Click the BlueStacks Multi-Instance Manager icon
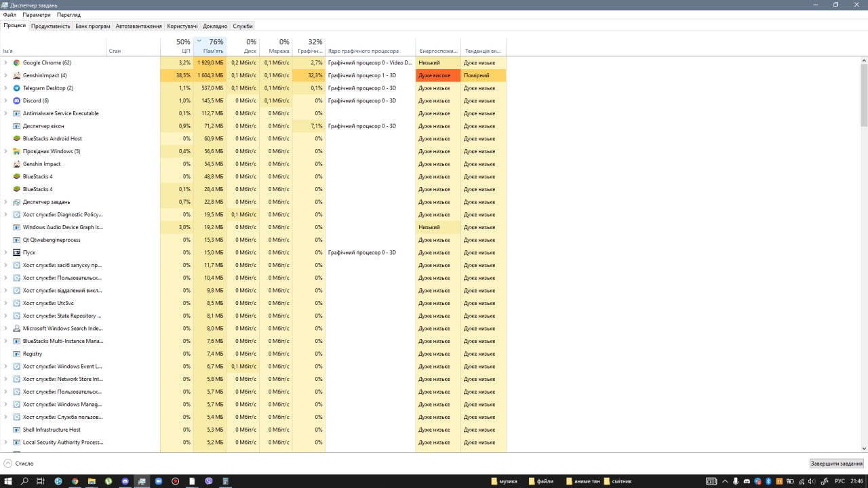 (x=16, y=341)
